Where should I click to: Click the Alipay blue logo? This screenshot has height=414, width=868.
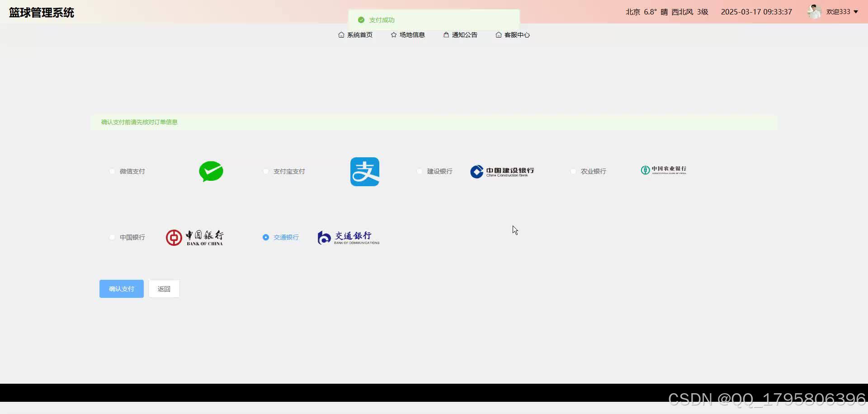pos(365,172)
